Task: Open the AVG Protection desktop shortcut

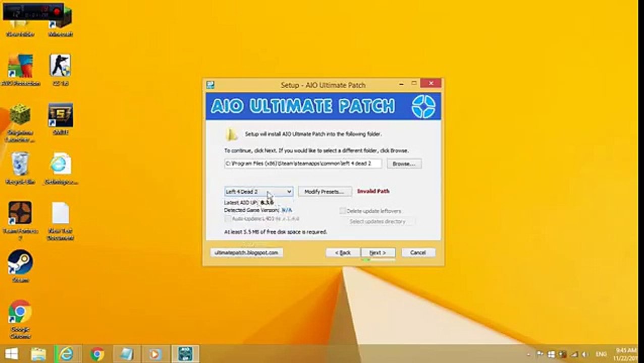Action: [x=20, y=71]
